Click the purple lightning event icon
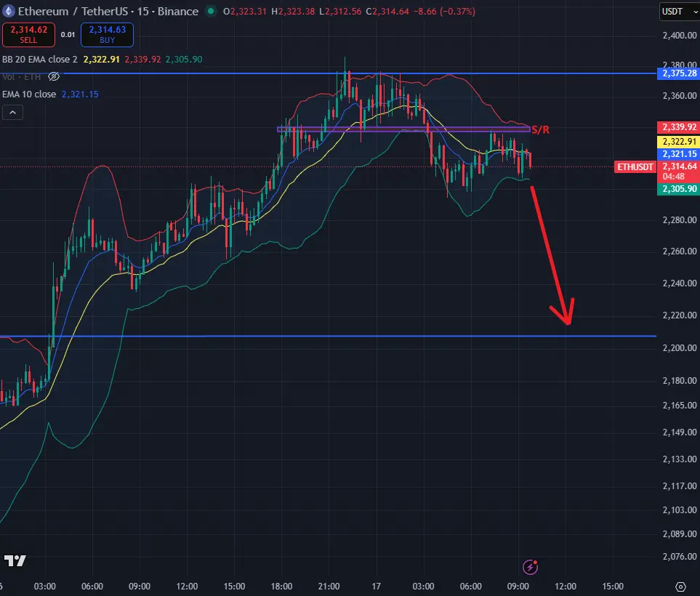Image resolution: width=700 pixels, height=596 pixels. point(531,565)
